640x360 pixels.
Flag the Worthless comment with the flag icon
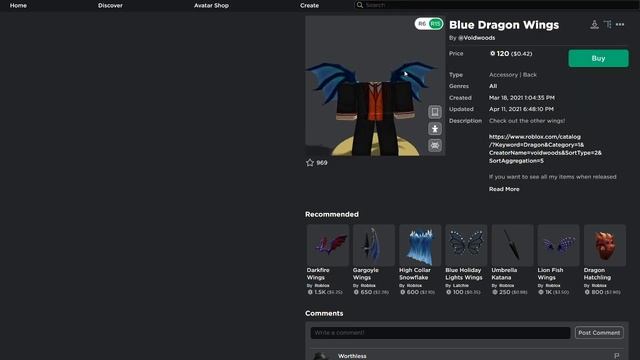pos(616,356)
